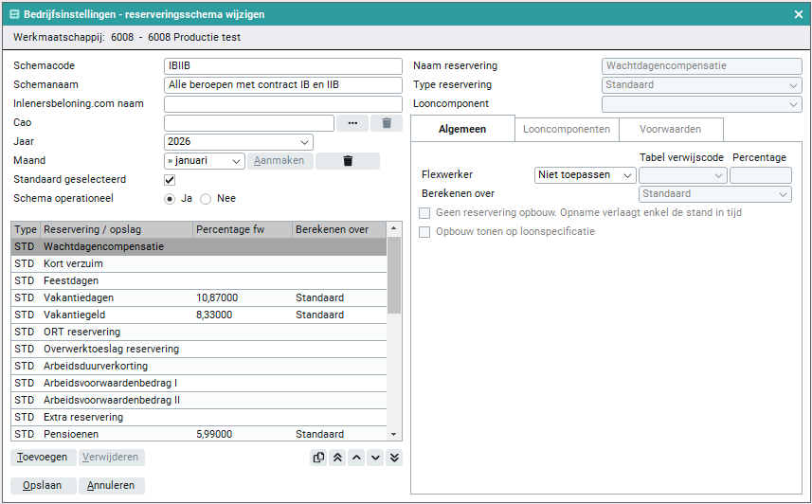
Task: Click the Schemacode input field
Action: pos(283,66)
